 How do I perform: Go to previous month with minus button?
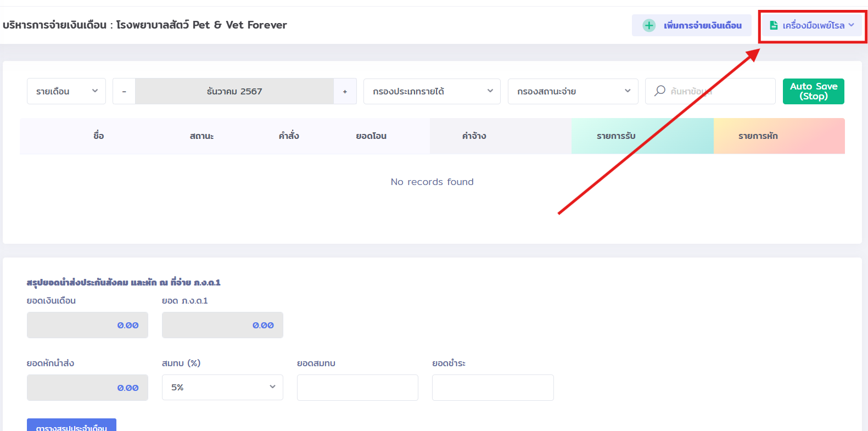click(124, 91)
